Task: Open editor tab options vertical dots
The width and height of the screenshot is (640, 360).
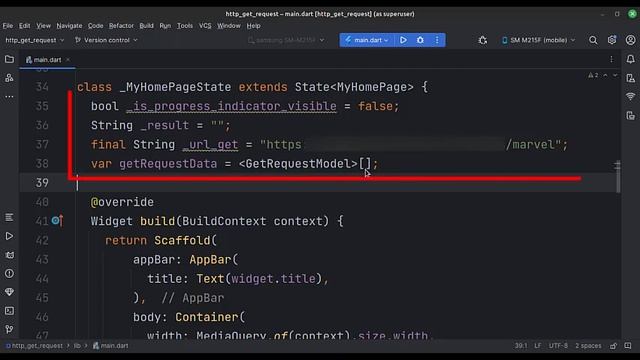Action: 611,59
